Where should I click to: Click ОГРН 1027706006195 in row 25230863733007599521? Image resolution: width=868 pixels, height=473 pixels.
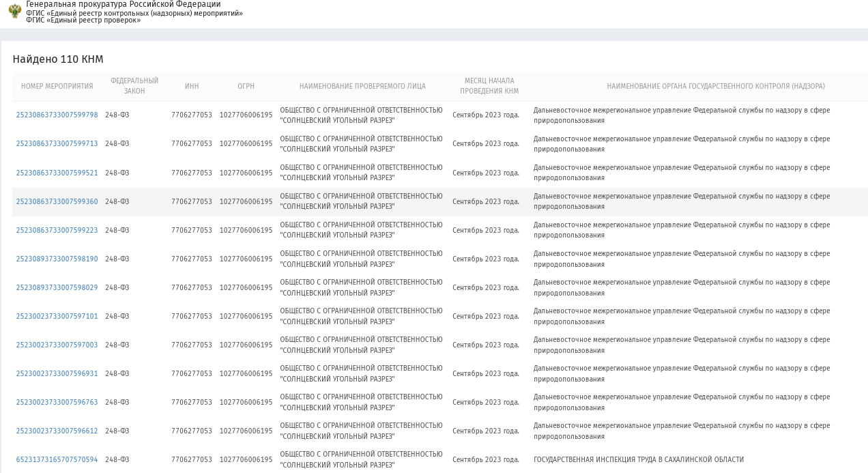pos(246,173)
